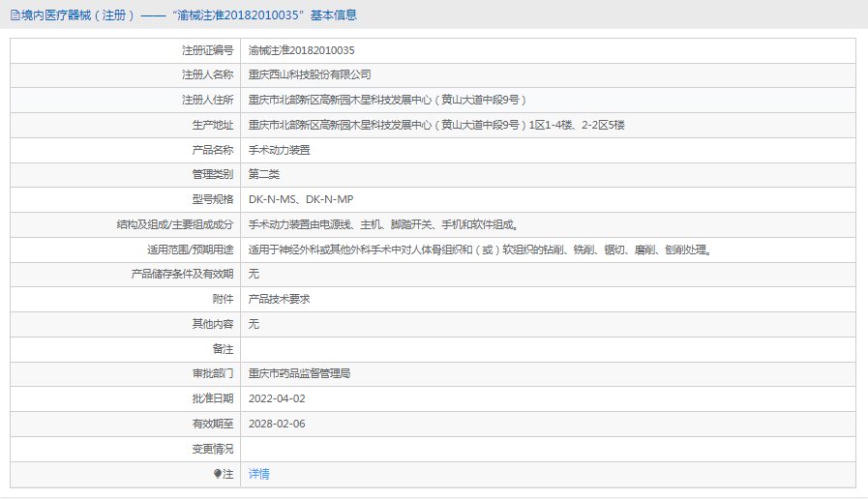Click the 批准日期 label

point(213,398)
